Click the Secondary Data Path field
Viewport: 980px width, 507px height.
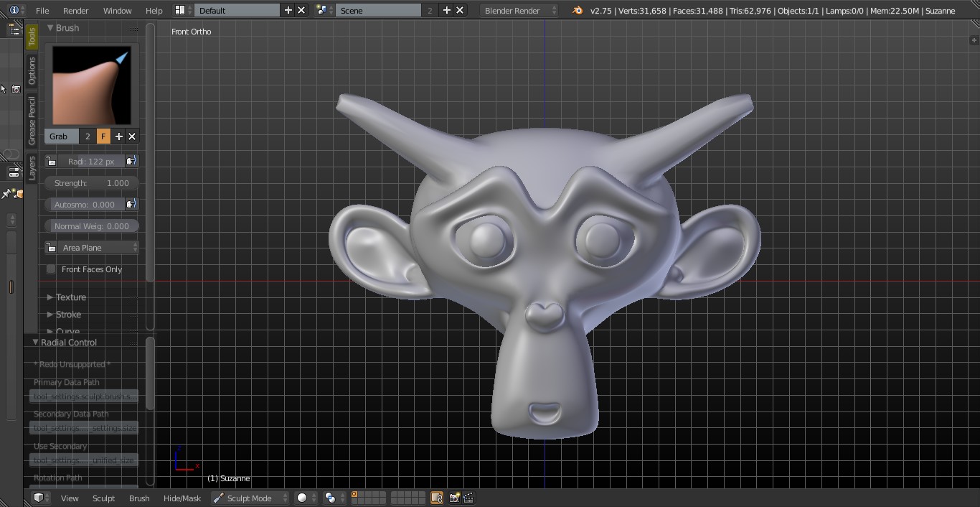[84, 428]
